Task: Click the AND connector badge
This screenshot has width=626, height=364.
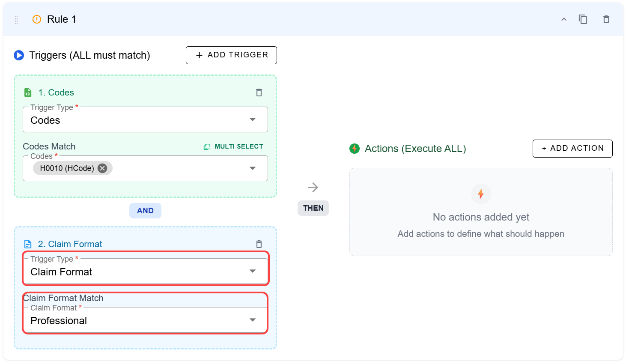Action: (x=145, y=211)
